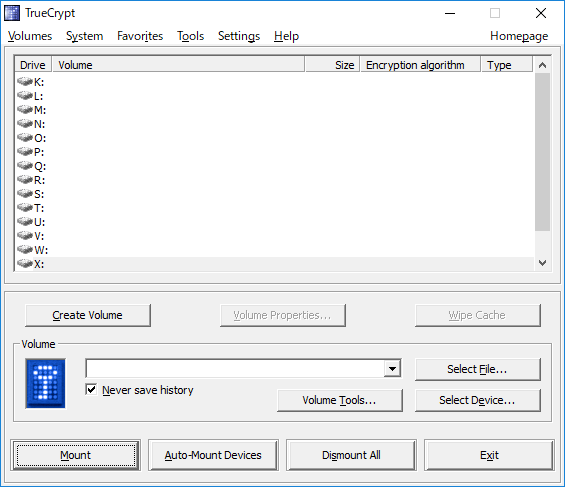Open the Volume Tools... button
Viewport: 565px width, 487px height.
tap(340, 400)
